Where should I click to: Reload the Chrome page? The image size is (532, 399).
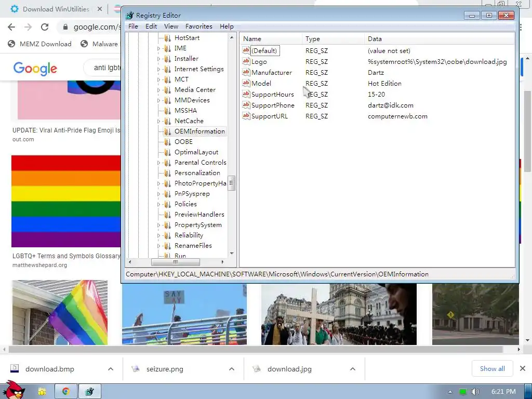pos(45,27)
